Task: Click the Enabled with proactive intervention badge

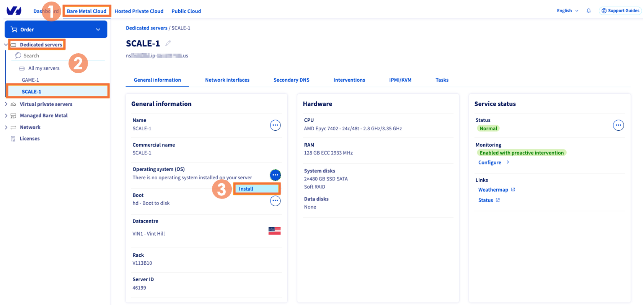Action: click(522, 152)
